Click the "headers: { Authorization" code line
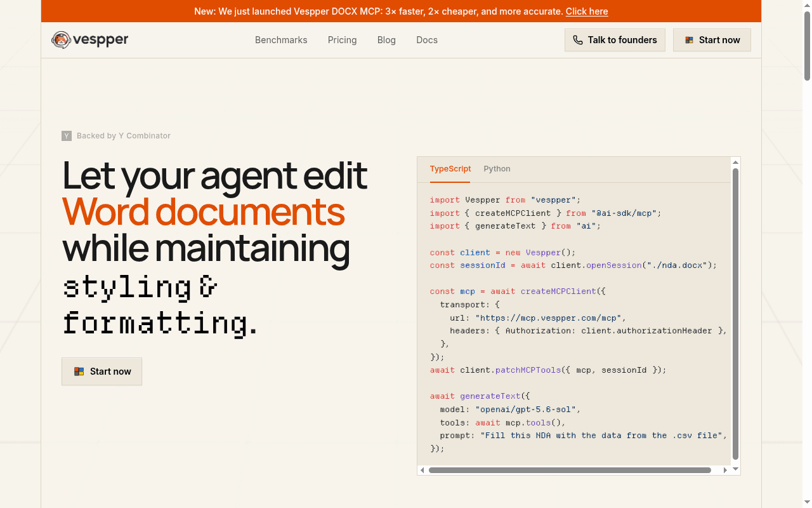The height and width of the screenshot is (508, 812). [588, 331]
